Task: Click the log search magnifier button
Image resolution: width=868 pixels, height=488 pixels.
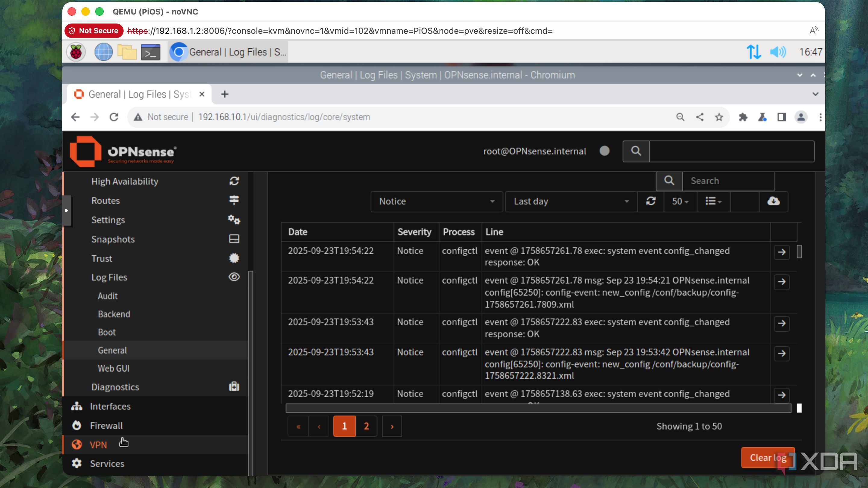Action: (669, 181)
